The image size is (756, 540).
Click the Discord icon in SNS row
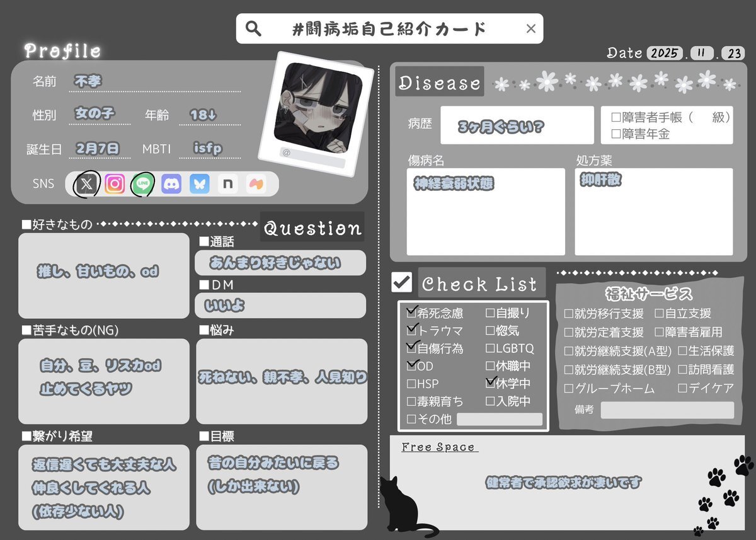(x=171, y=184)
